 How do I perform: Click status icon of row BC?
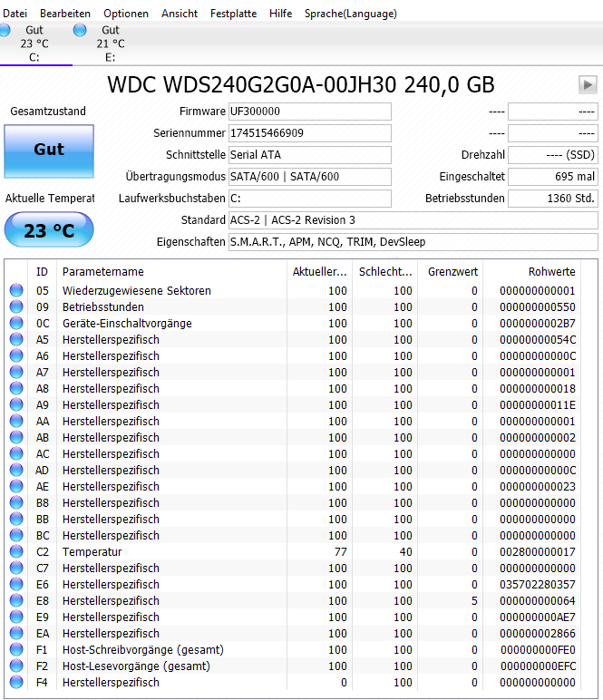click(16, 535)
